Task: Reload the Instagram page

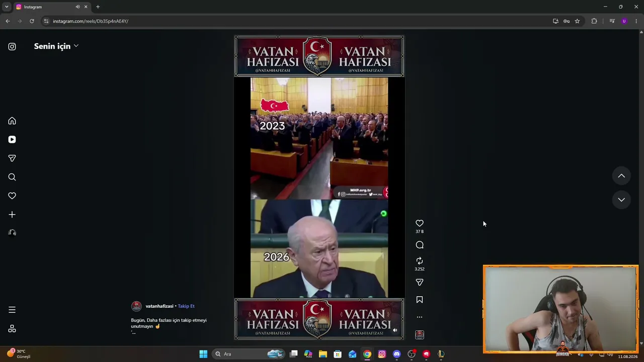Action: click(32, 21)
